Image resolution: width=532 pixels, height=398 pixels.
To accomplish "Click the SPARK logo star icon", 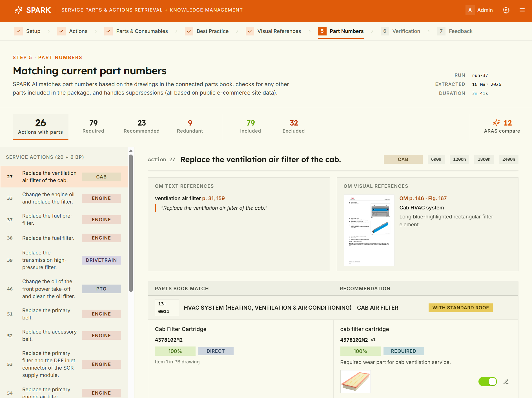I will coord(19,10).
